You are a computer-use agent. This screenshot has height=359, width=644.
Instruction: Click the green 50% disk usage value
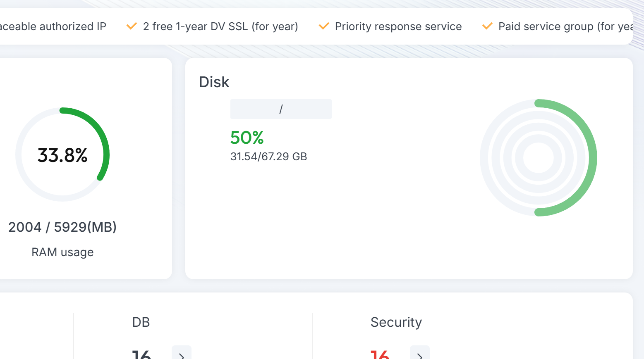[247, 138]
